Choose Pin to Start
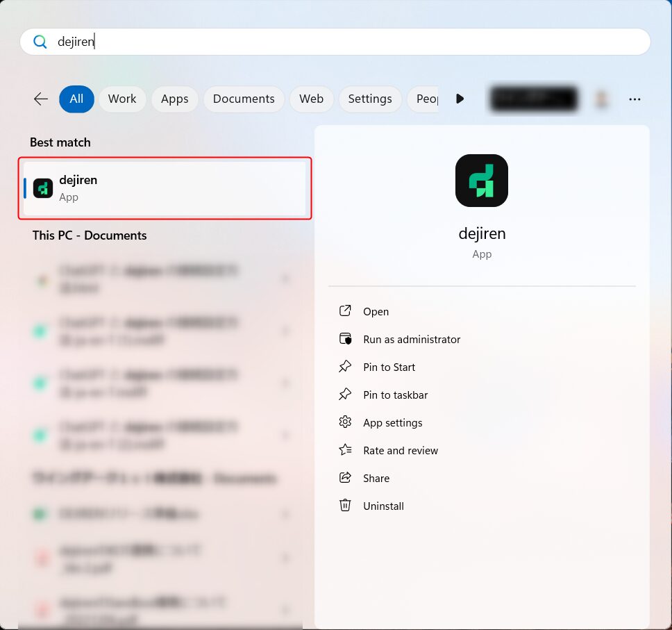The width and height of the screenshot is (672, 630). tap(389, 367)
